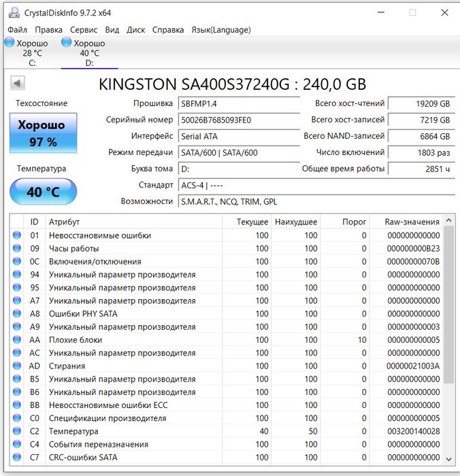Image resolution: width=460 pixels, height=476 pixels.
Task: Open the Сервис menu
Action: 84,30
